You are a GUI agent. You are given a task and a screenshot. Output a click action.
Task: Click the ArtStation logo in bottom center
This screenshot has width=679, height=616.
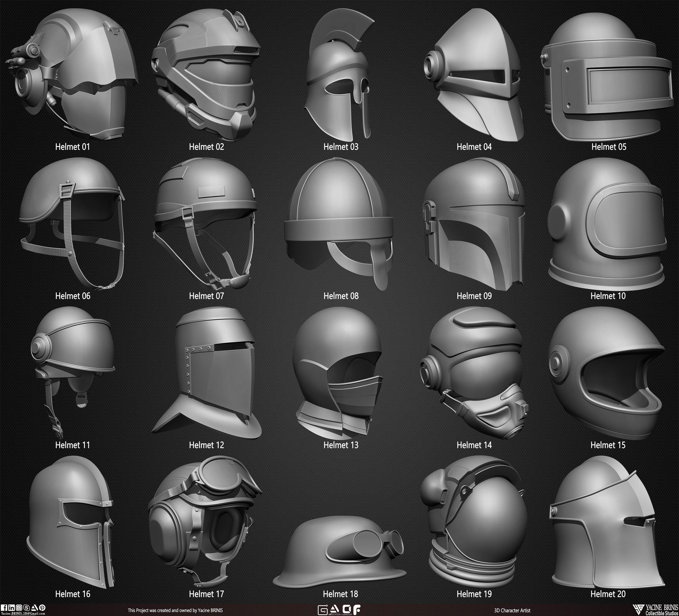tap(334, 610)
